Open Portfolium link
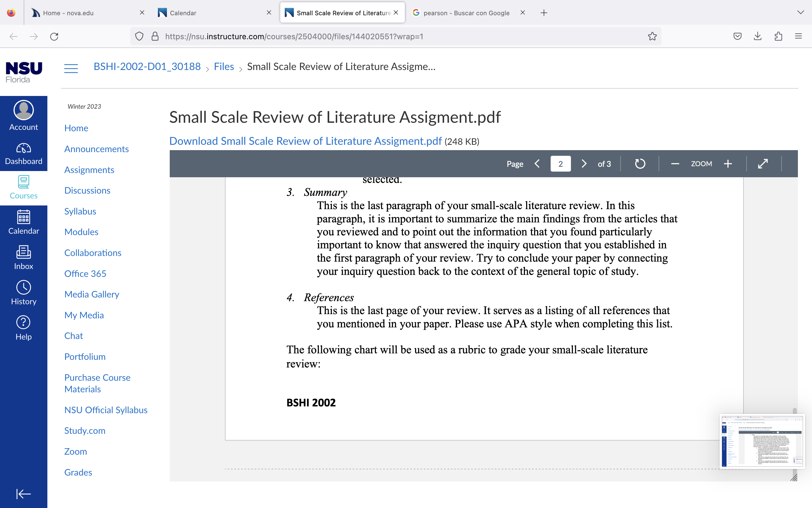Image resolution: width=812 pixels, height=508 pixels. (x=85, y=356)
